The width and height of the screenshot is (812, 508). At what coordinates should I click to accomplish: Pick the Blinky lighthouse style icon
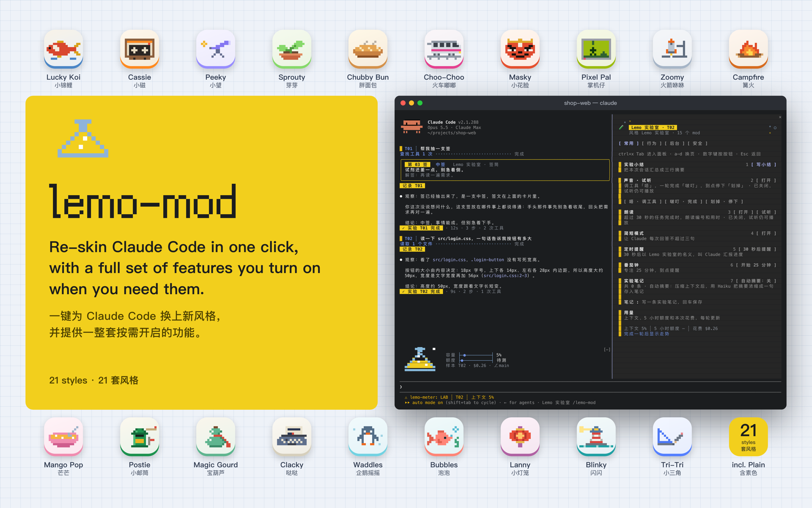(596, 437)
